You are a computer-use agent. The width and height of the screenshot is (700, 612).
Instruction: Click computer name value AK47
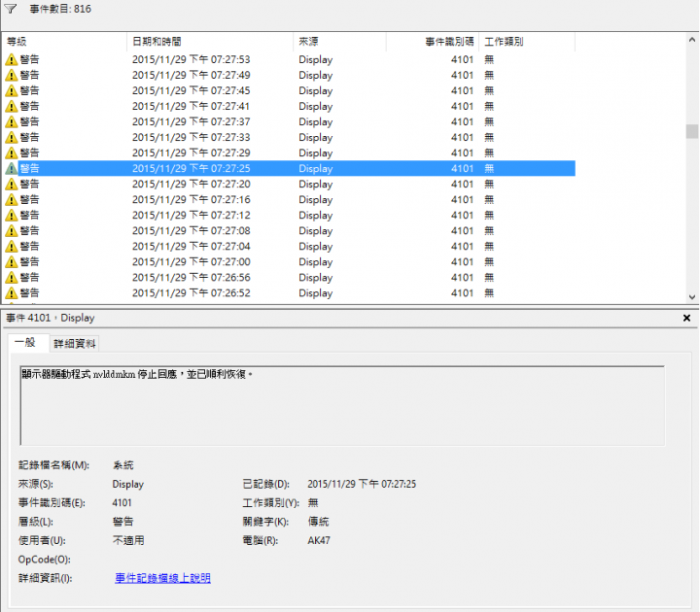click(x=319, y=541)
